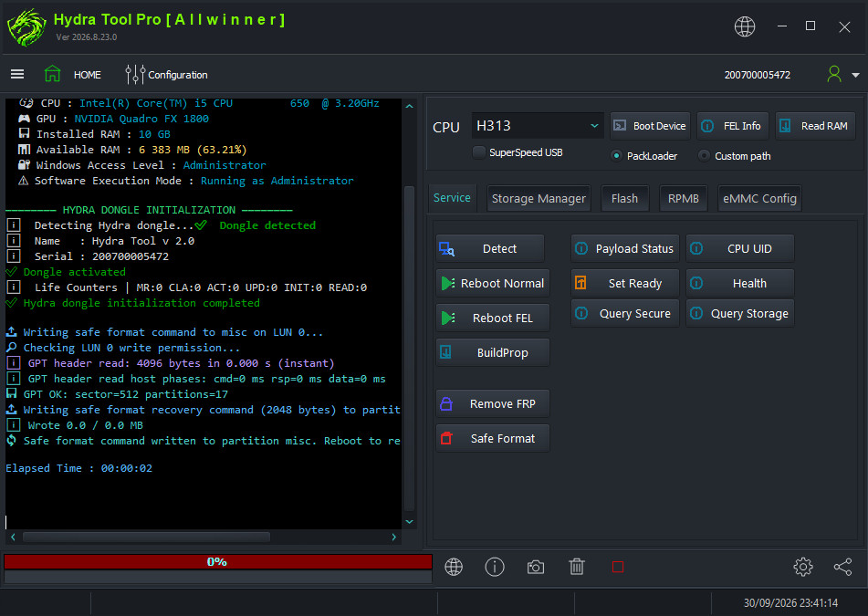
Task: Switch to the Service tab
Action: pyautogui.click(x=452, y=198)
